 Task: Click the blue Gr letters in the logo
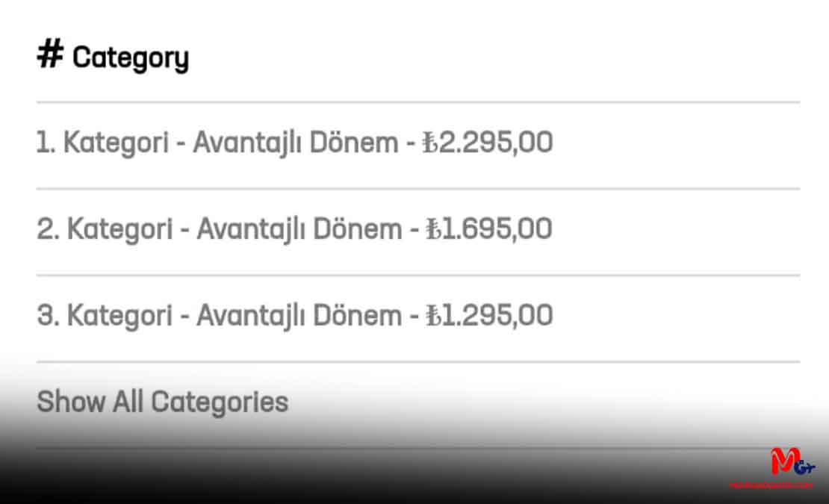[804, 467]
